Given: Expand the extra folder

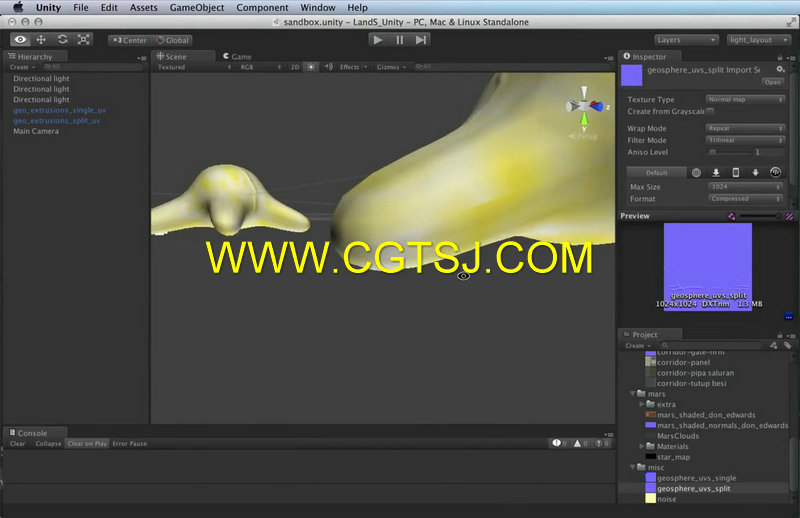Looking at the screenshot, I should tap(642, 404).
